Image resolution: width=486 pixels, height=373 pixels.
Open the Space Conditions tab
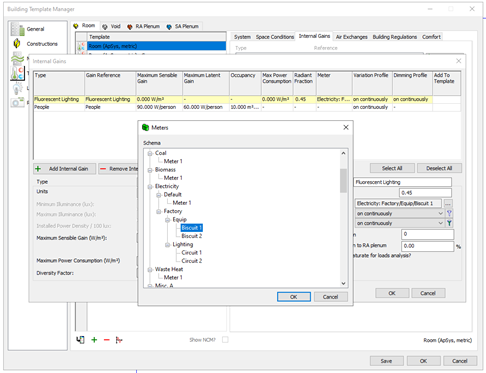click(x=275, y=37)
